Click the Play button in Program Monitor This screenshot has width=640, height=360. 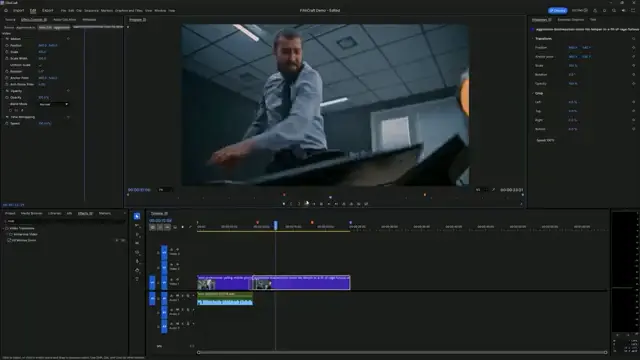click(x=321, y=204)
